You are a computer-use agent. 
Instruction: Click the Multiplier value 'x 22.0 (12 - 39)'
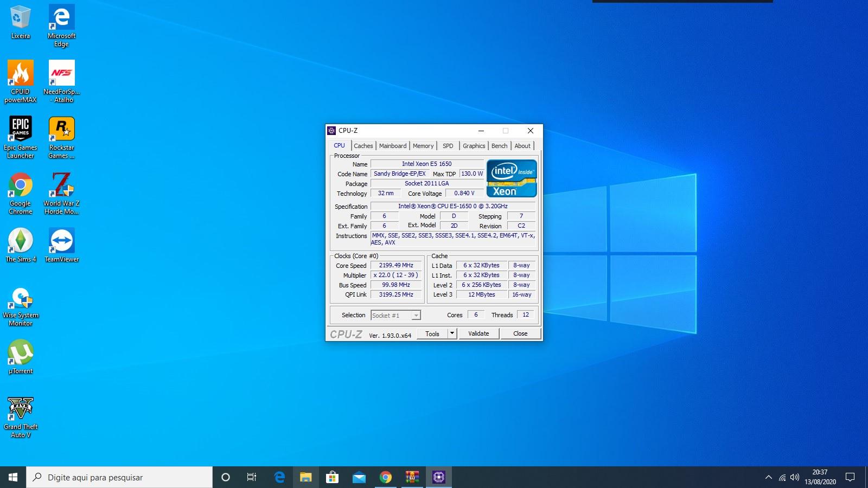click(397, 275)
